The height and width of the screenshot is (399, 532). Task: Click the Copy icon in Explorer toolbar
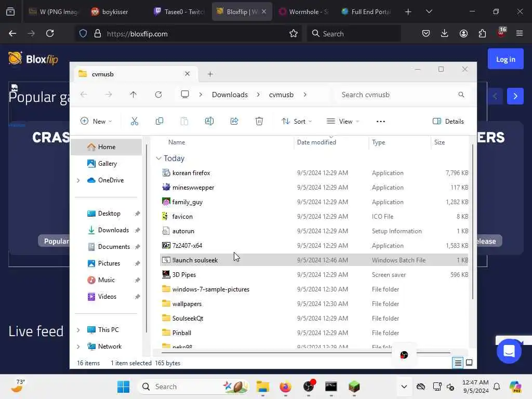pyautogui.click(x=159, y=121)
